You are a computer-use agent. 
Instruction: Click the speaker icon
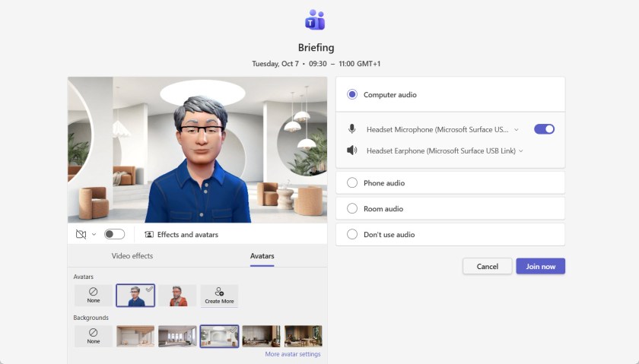point(351,150)
